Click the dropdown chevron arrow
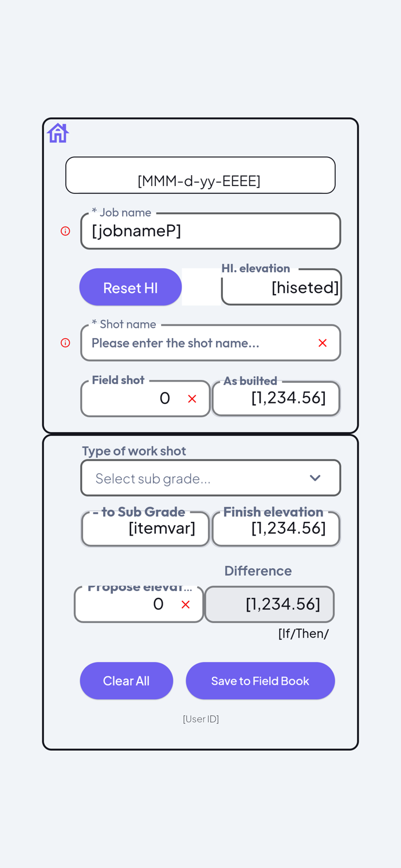 pos(315,478)
